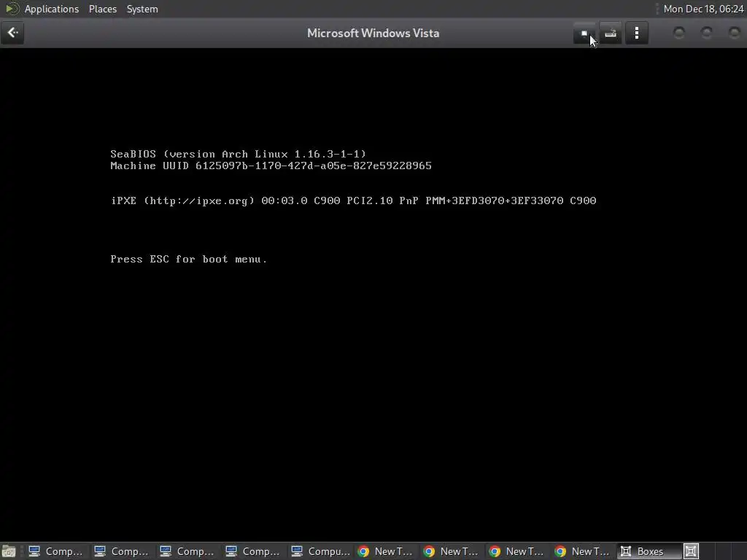747x560 pixels.
Task: Switch to the first Comp... taskbar window
Action: 55,551
